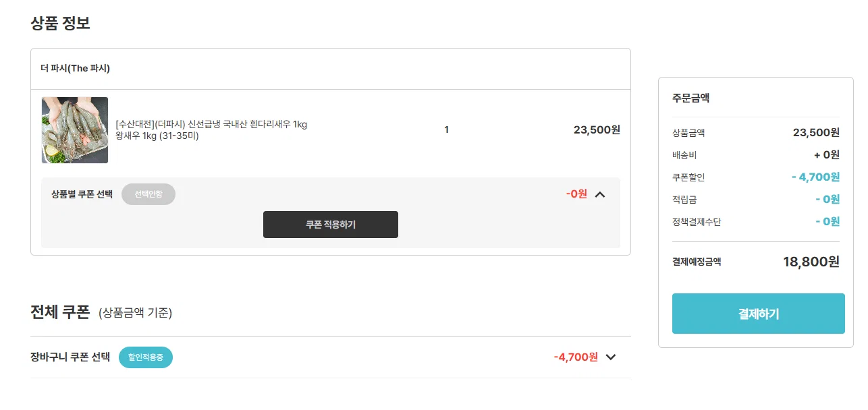Click the red -0원 product coupon amount

[x=576, y=194]
